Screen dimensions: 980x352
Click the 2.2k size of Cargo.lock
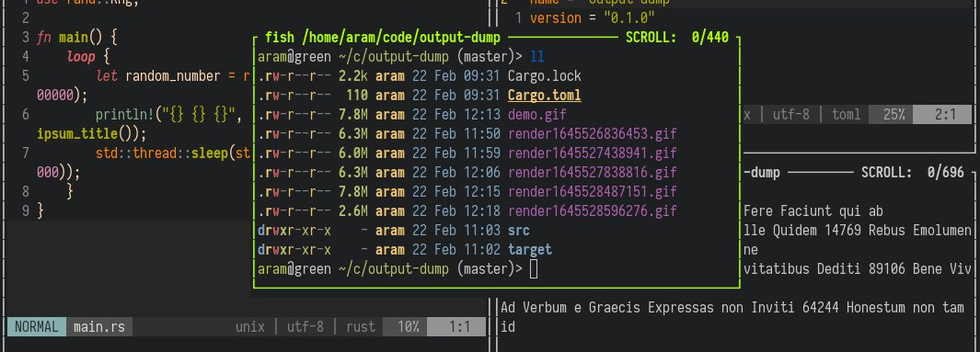pos(353,76)
